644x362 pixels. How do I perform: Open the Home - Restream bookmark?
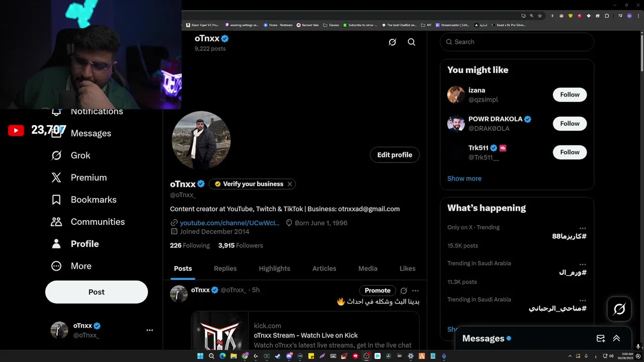(278, 25)
